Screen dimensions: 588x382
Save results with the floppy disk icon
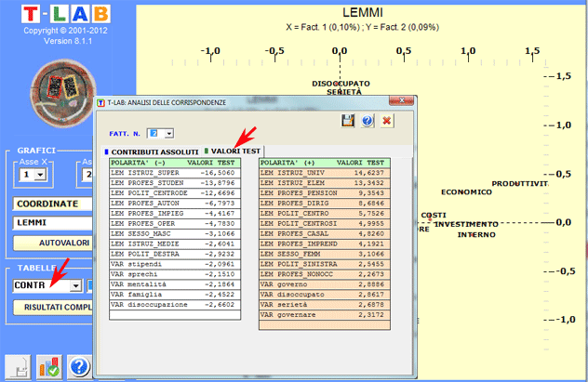click(348, 121)
